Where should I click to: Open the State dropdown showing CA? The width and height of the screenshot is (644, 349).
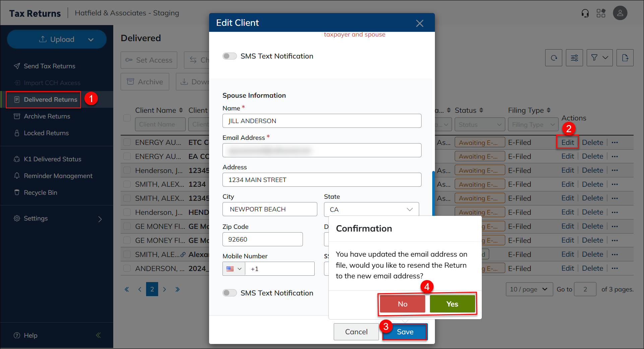pyautogui.click(x=371, y=209)
